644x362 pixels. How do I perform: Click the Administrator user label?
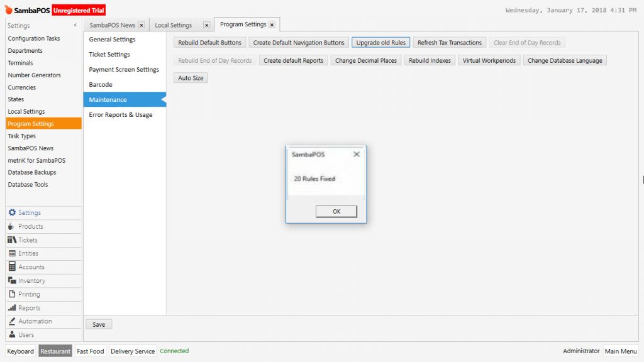pyautogui.click(x=581, y=351)
